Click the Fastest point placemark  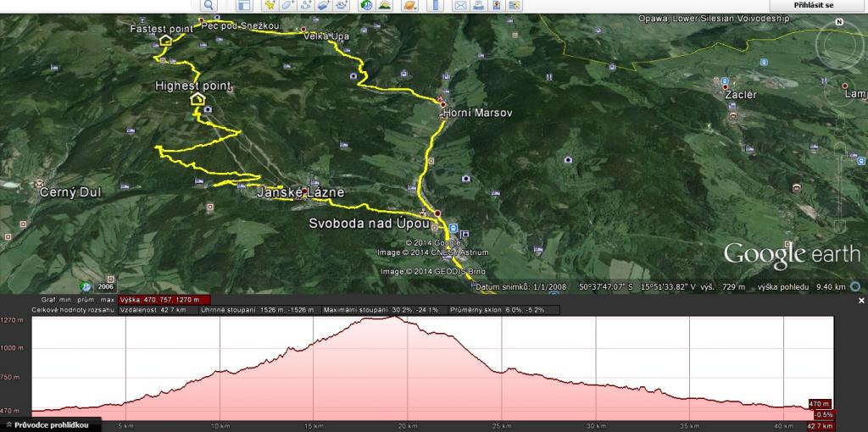pyautogui.click(x=165, y=40)
